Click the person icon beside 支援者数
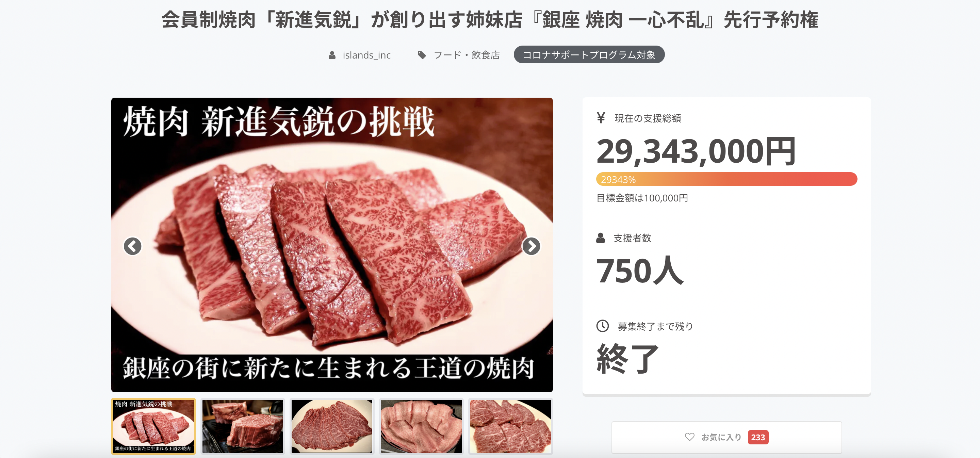Viewport: 980px width, 458px height. (x=600, y=238)
